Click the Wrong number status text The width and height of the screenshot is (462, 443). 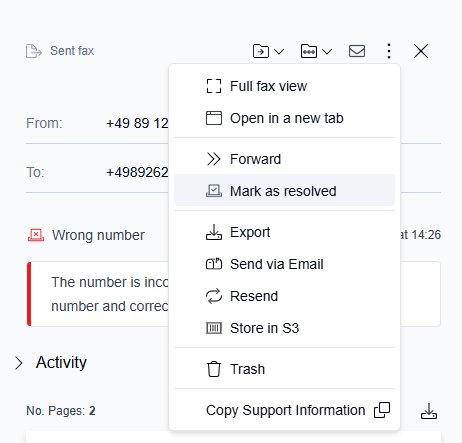pyautogui.click(x=98, y=235)
